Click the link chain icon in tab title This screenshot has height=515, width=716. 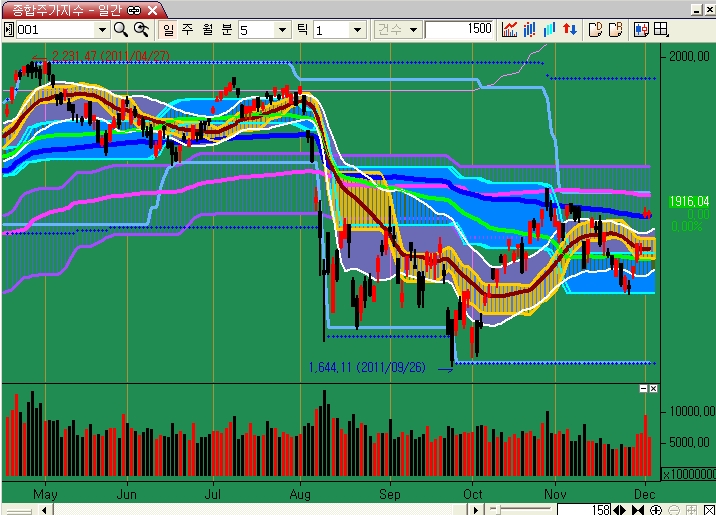pos(135,9)
